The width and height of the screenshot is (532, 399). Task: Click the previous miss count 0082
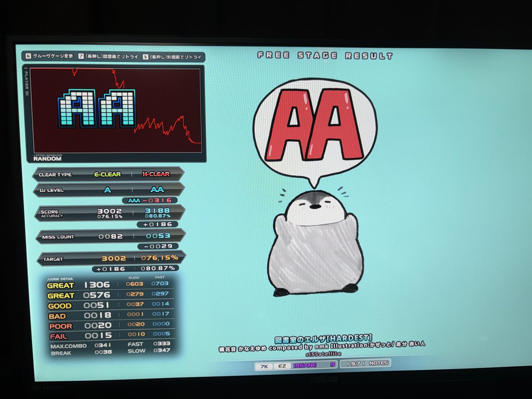110,237
